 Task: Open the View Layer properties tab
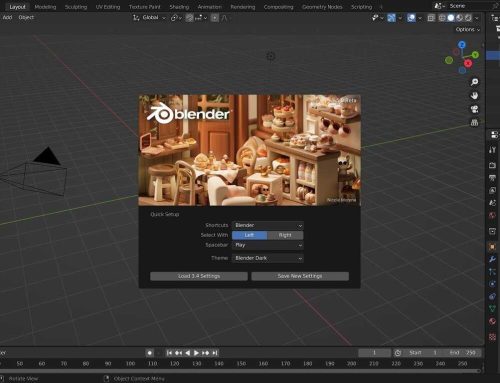click(x=493, y=190)
